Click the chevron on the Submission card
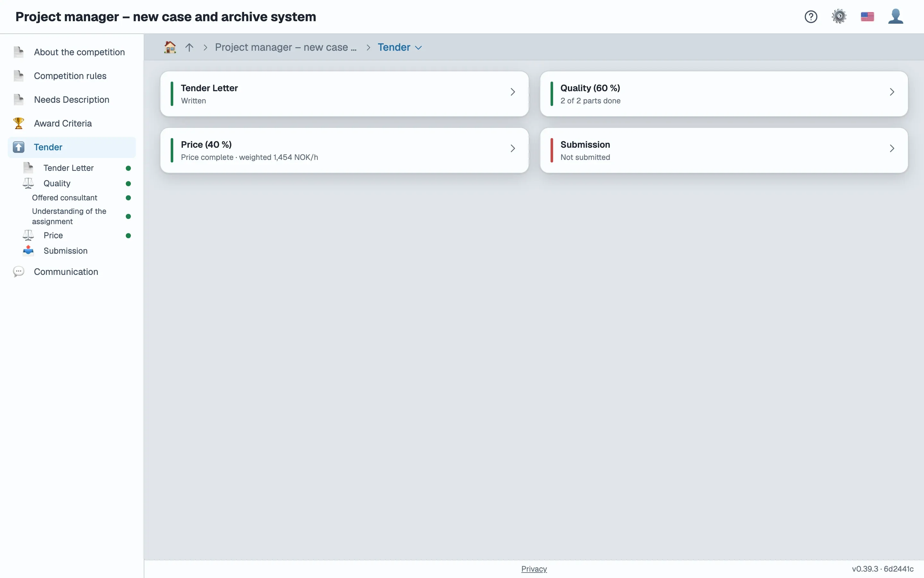The width and height of the screenshot is (924, 578). point(892,148)
